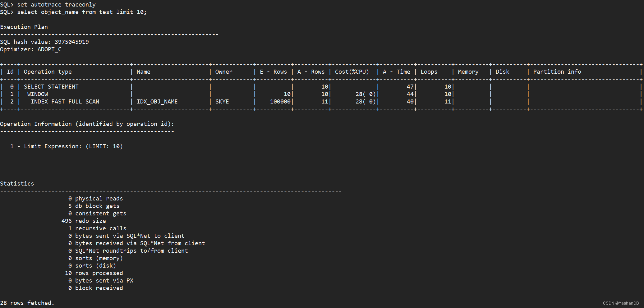
Task: Click the owner value 'SKYE'
Action: coord(222,102)
